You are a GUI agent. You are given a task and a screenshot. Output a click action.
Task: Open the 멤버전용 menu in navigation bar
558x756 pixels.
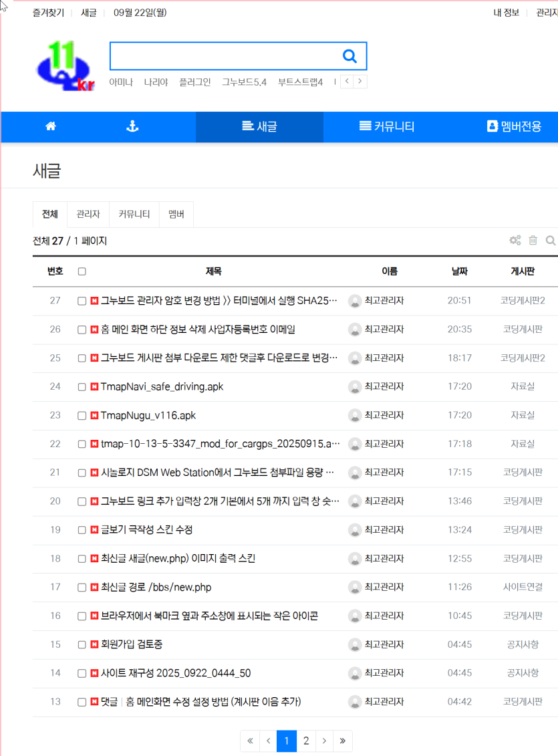click(514, 127)
